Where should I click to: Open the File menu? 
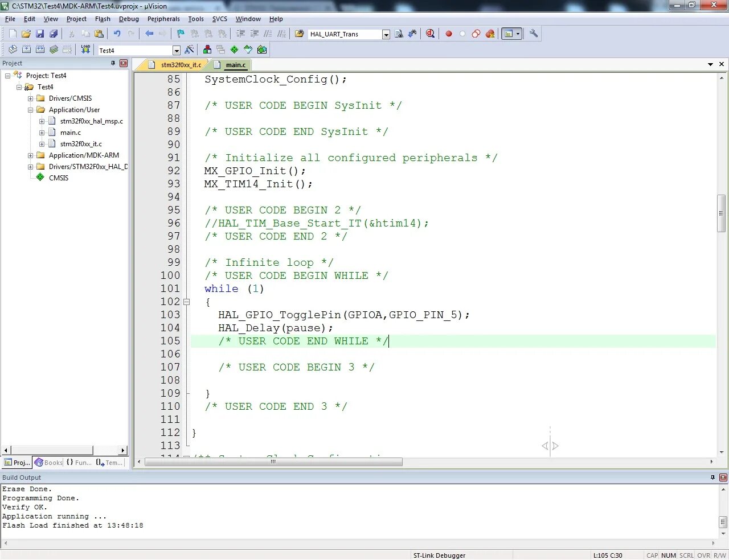coord(10,19)
